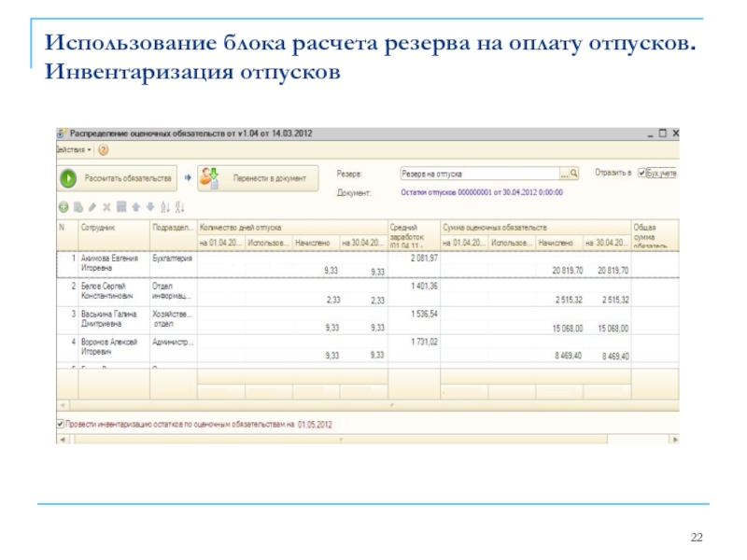Click the copy row icon
Image resolution: width=747 pixels, height=560 pixels.
tap(78, 205)
